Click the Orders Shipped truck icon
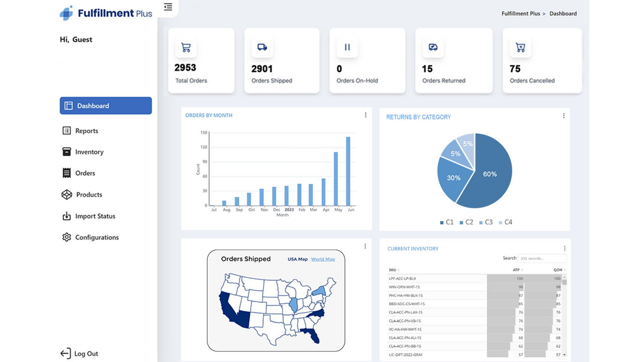This screenshot has height=362, width=644. [262, 47]
